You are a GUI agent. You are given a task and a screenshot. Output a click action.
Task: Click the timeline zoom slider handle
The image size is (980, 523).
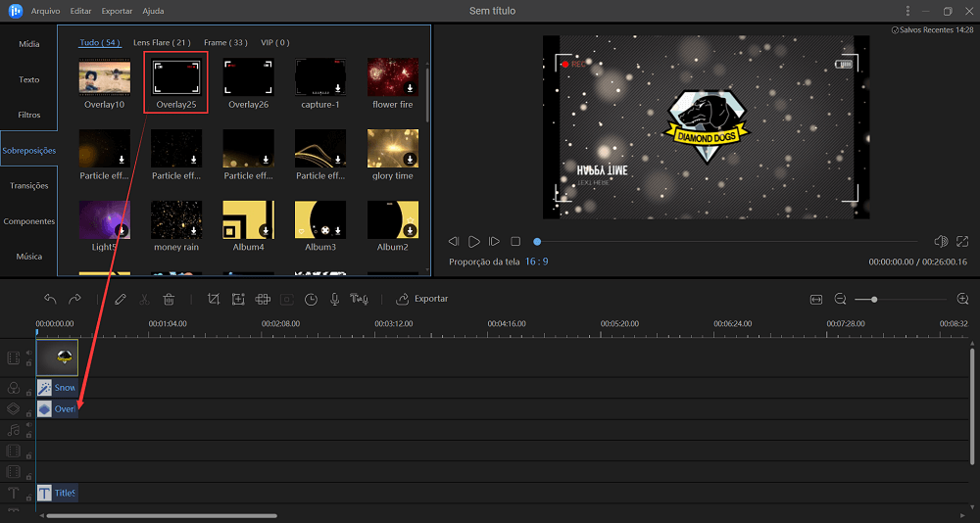click(874, 300)
